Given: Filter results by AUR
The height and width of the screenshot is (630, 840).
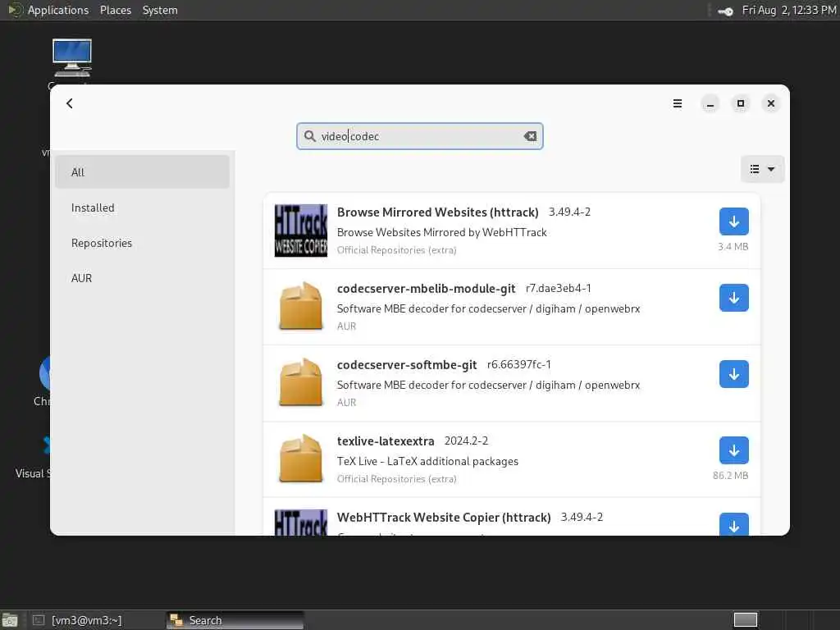Looking at the screenshot, I should [x=142, y=278].
